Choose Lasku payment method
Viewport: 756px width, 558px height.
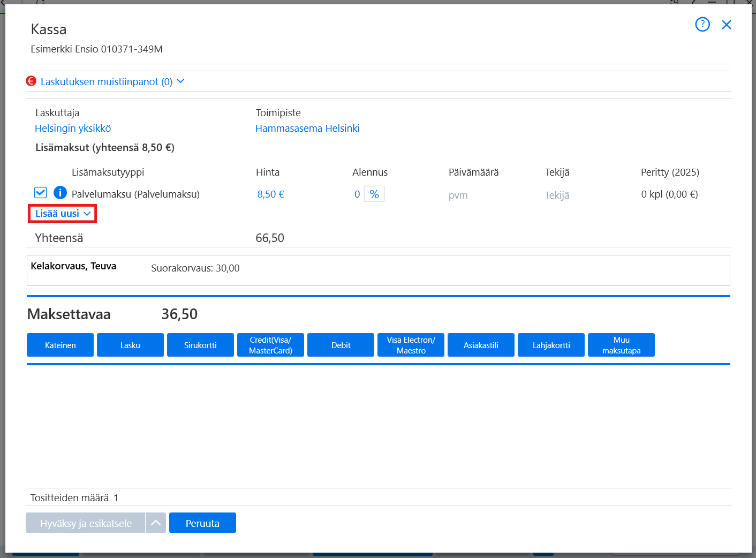click(x=130, y=345)
